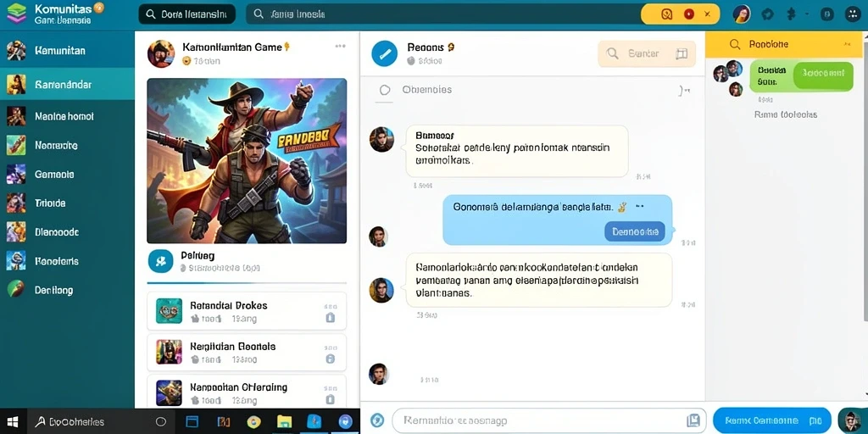The image size is (868, 434).
Task: Open the Namonlarlokeanlo message bubble
Action: [x=539, y=280]
